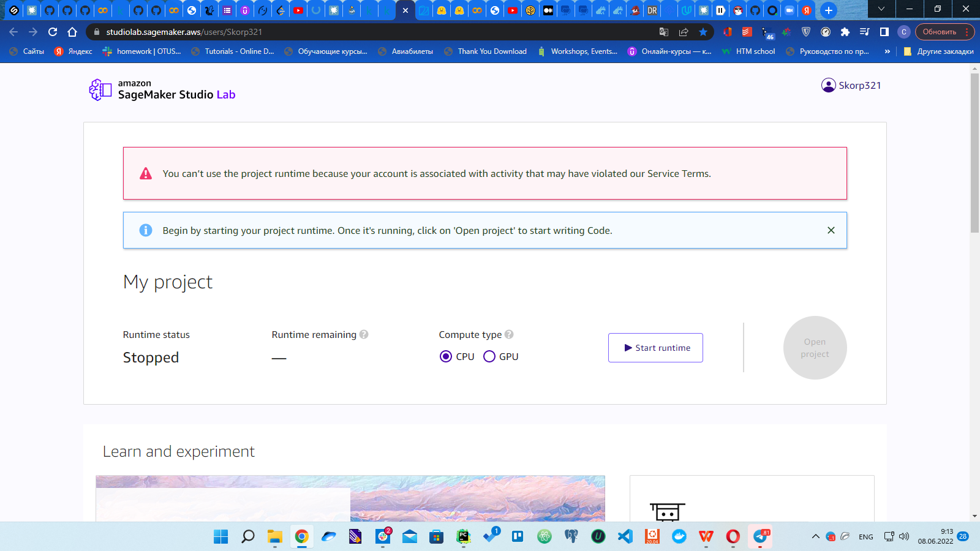Expand the hidden bookmarks chevron

click(x=888, y=51)
